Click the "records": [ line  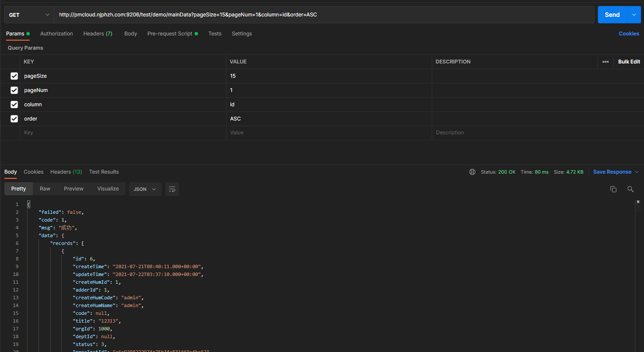click(x=67, y=243)
